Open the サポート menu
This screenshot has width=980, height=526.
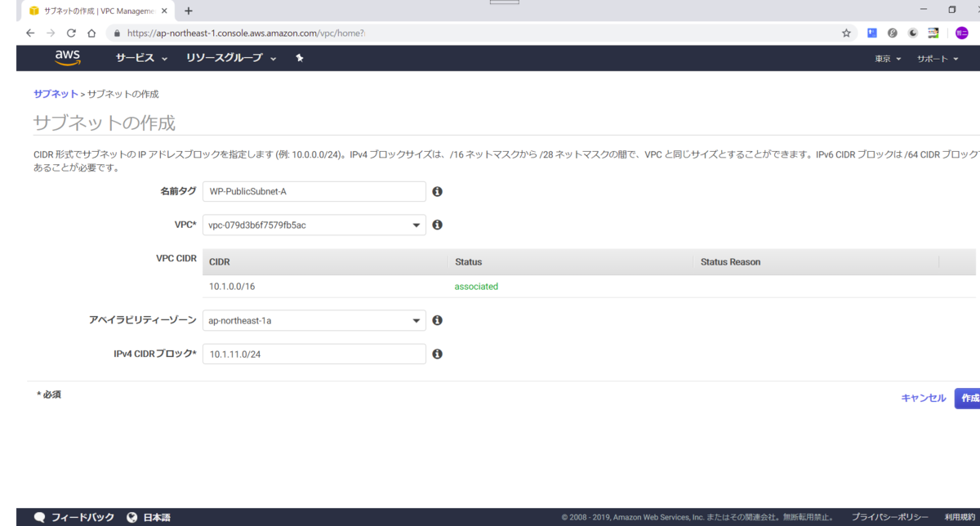(938, 59)
